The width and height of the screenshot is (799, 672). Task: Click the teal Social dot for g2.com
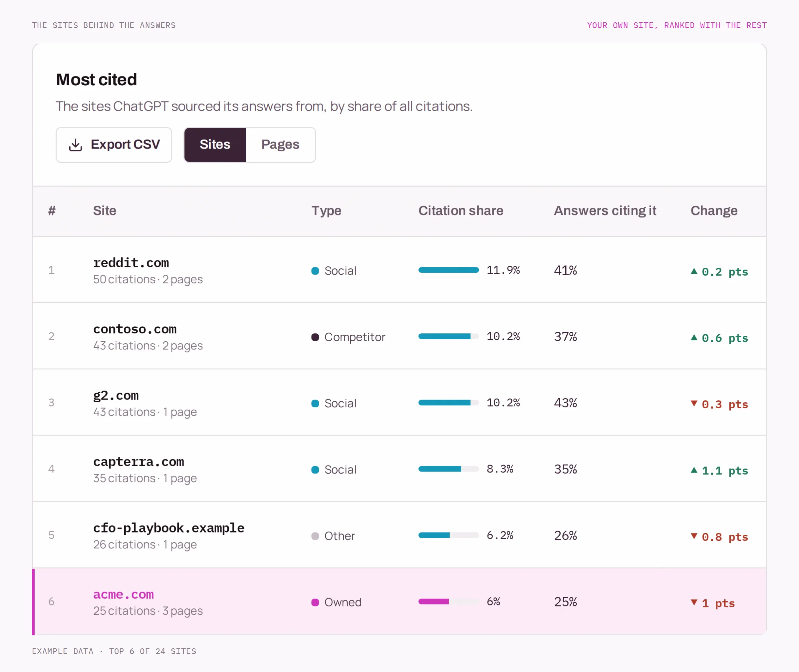click(x=315, y=403)
